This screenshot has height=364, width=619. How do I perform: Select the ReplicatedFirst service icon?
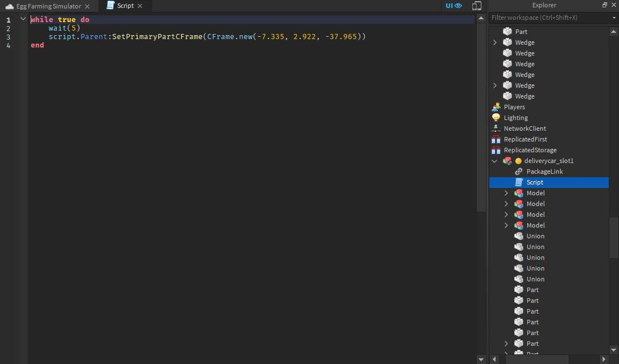(496, 139)
